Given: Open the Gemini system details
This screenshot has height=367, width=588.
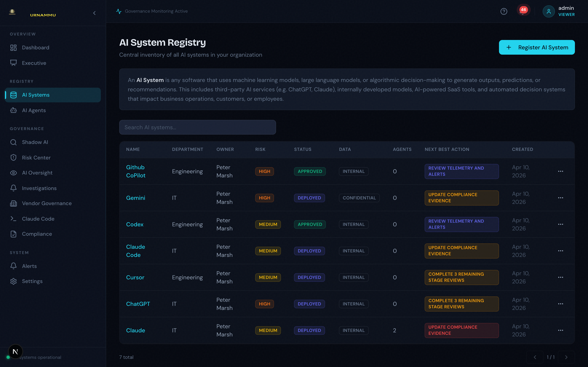Looking at the screenshot, I should (136, 198).
